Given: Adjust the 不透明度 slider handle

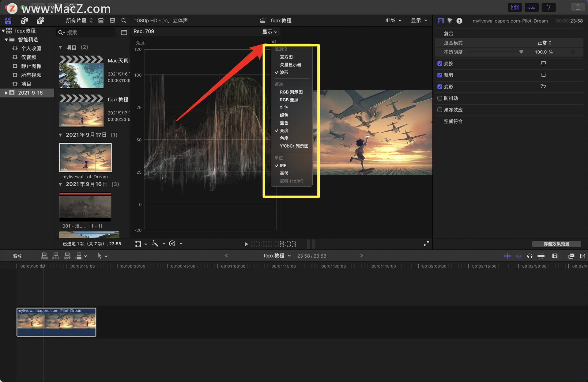Looking at the screenshot, I should pos(521,52).
